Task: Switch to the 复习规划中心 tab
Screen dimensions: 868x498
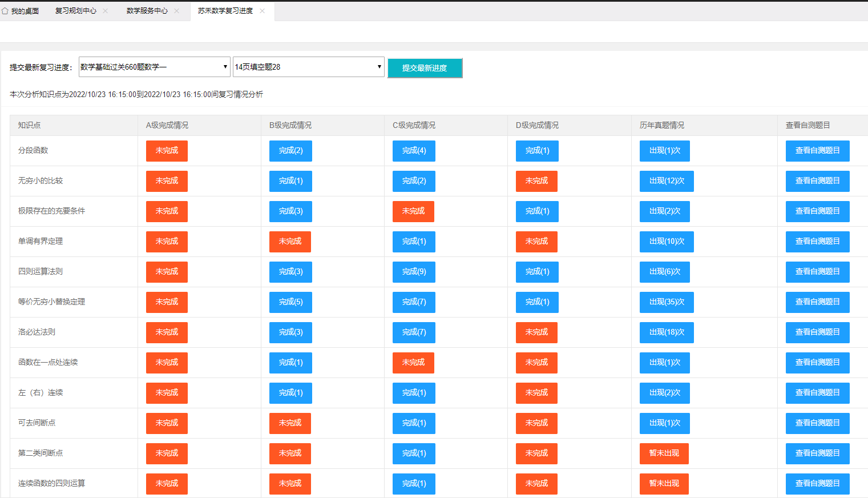Action: click(75, 11)
